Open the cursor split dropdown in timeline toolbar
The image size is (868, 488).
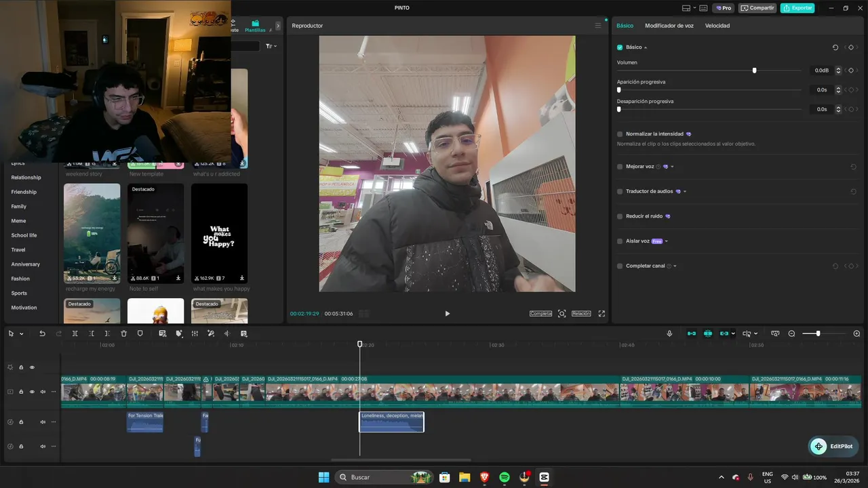[x=756, y=333]
